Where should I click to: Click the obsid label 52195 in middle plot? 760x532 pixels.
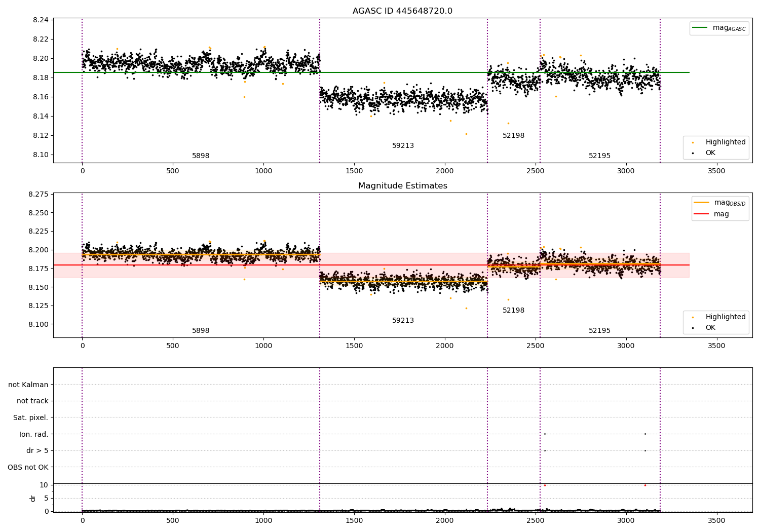pos(599,331)
